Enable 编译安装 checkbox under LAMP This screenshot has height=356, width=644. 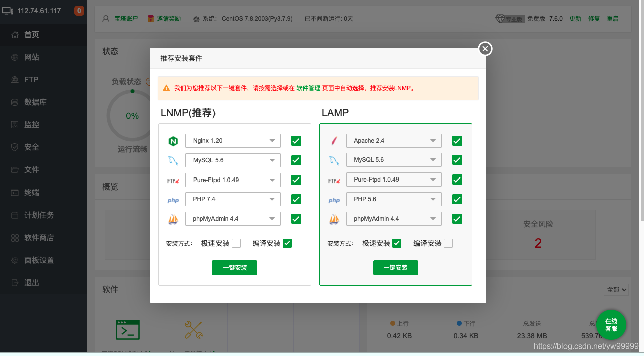coord(448,243)
